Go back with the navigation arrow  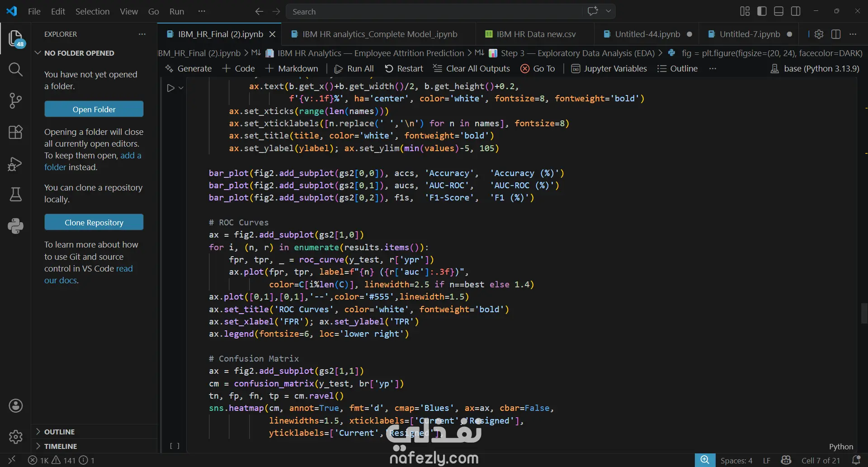click(x=259, y=11)
